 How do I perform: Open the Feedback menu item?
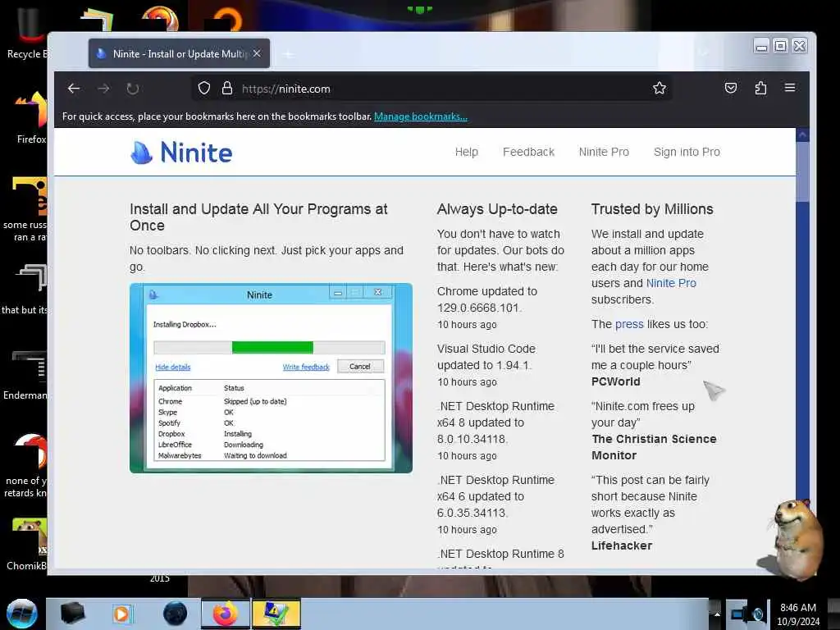pyautogui.click(x=529, y=152)
